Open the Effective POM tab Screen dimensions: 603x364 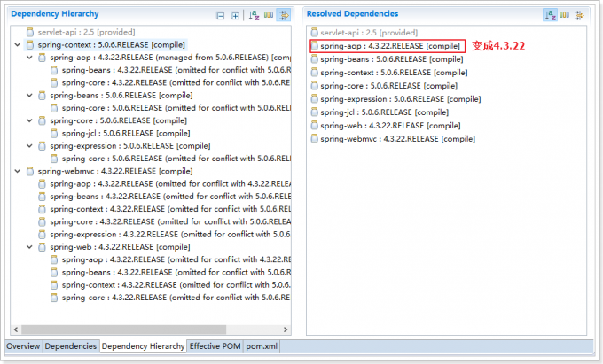(x=215, y=346)
